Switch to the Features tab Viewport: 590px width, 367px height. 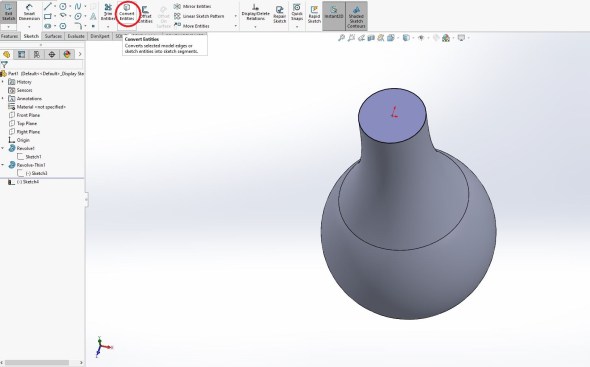click(9, 36)
